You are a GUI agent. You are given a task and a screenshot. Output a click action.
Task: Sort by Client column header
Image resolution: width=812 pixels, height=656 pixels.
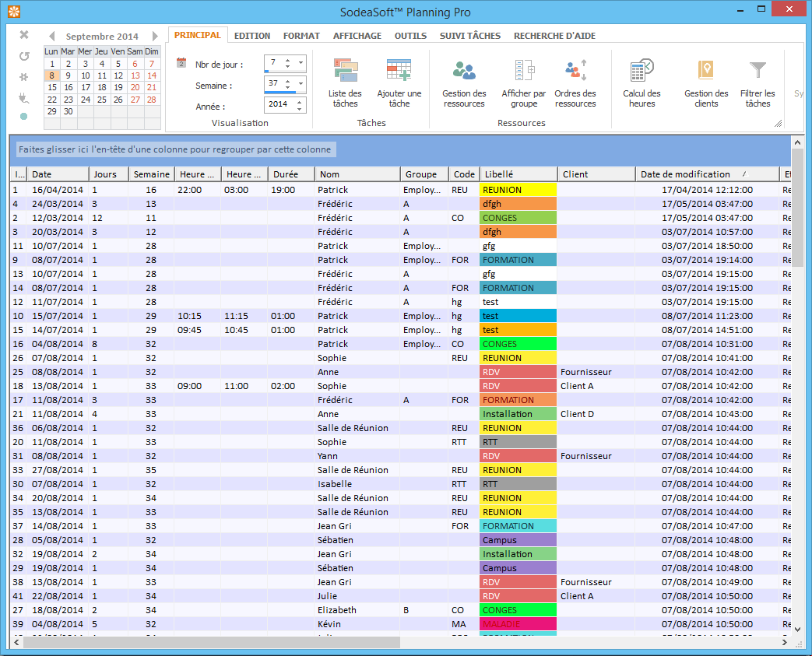coord(596,174)
